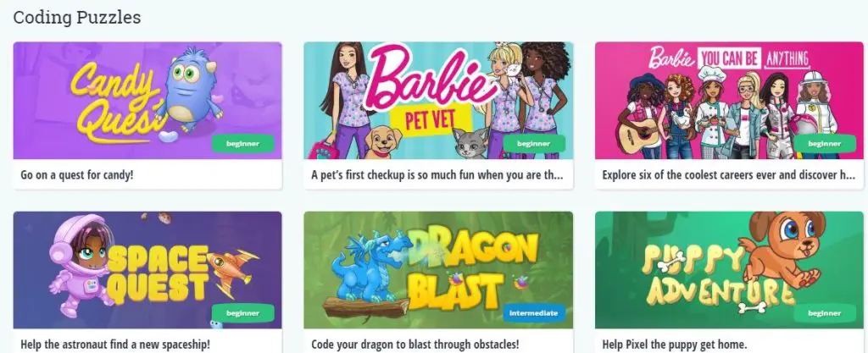The height and width of the screenshot is (353, 868).
Task: Open the Dragon Blast puzzle image
Action: [x=438, y=270]
